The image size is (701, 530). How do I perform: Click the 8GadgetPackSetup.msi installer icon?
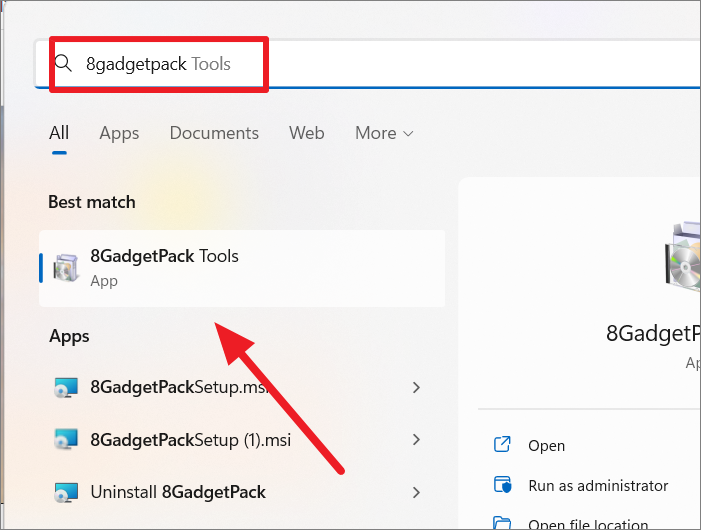tap(66, 387)
